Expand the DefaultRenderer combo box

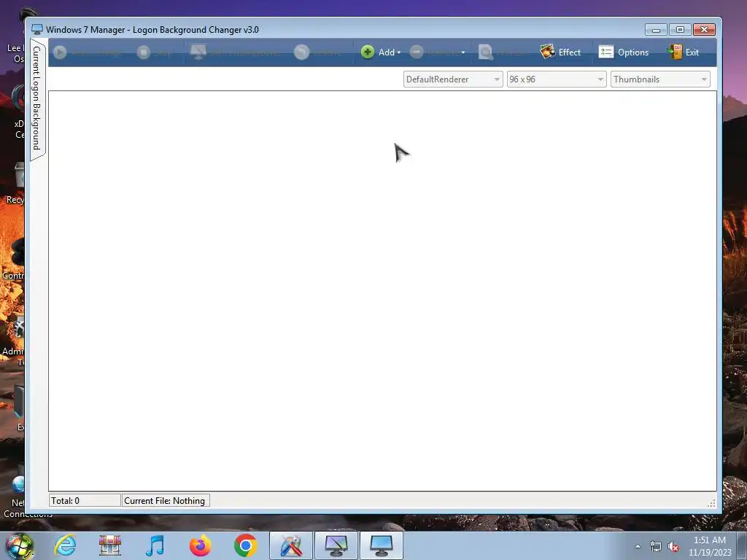(453, 79)
